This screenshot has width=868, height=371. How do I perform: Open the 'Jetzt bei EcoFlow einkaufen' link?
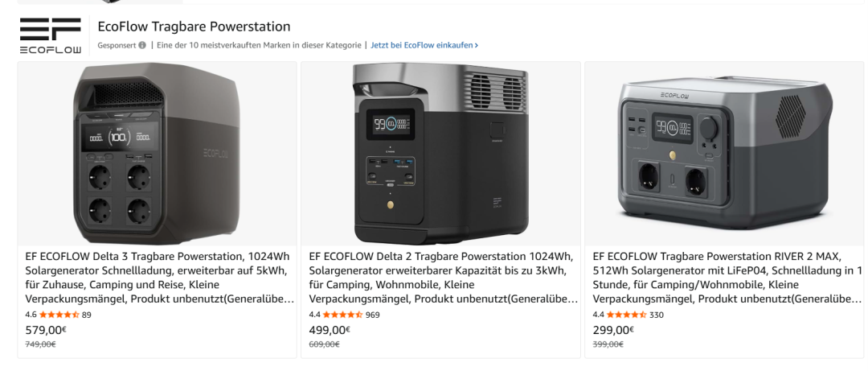point(424,46)
